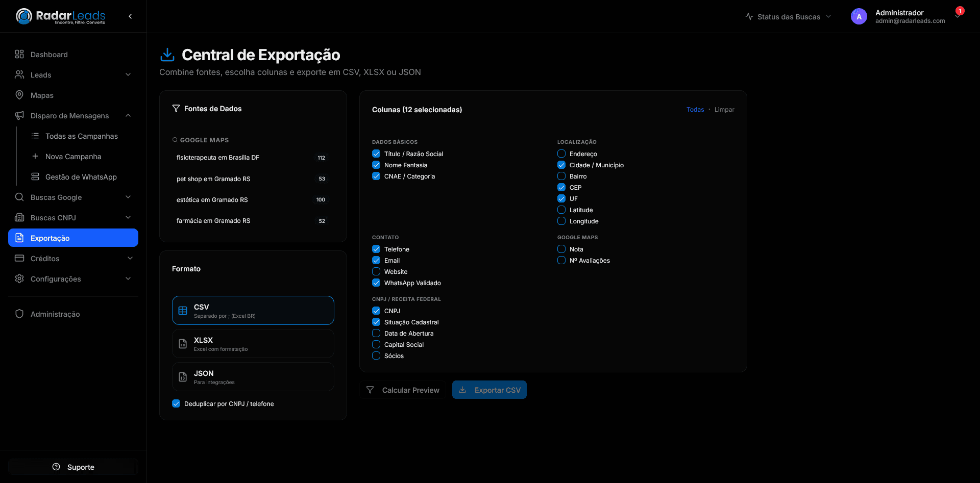Image resolution: width=980 pixels, height=483 pixels.
Task: Click the Exportar CSV button
Action: click(489, 390)
